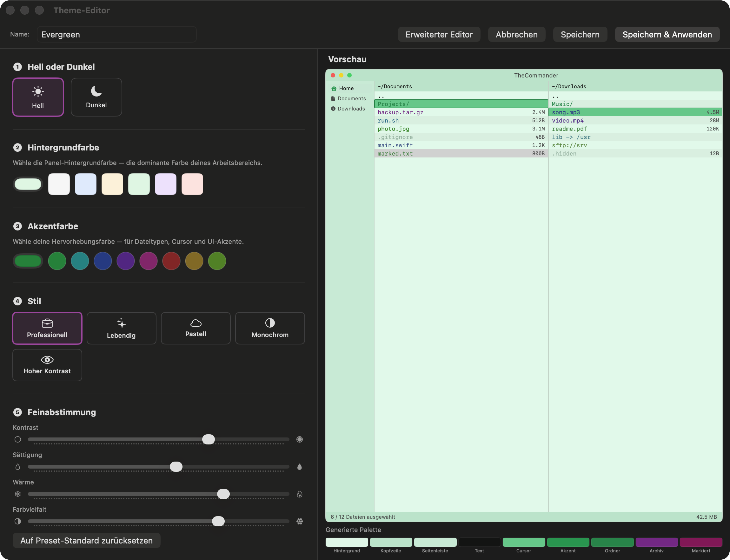Click the droplet icon right of the Sättigung slider
The height and width of the screenshot is (560, 730).
[300, 467]
